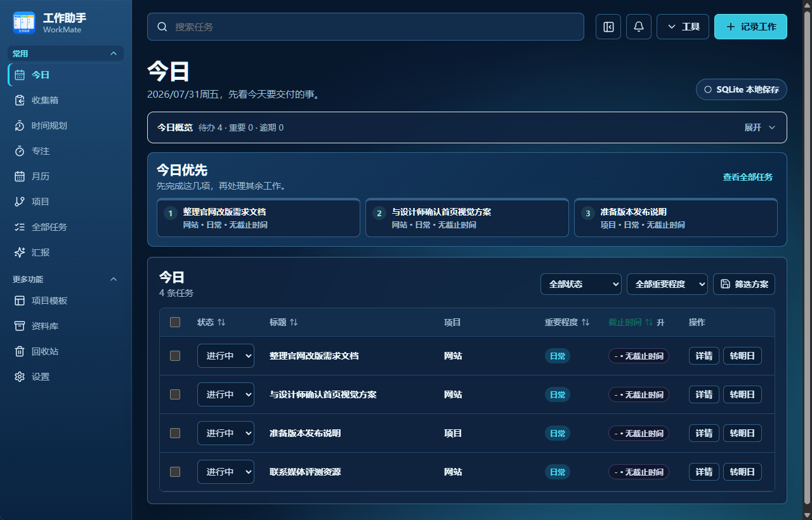Change status dropdown of 整理官网改版需求文档

[226, 356]
